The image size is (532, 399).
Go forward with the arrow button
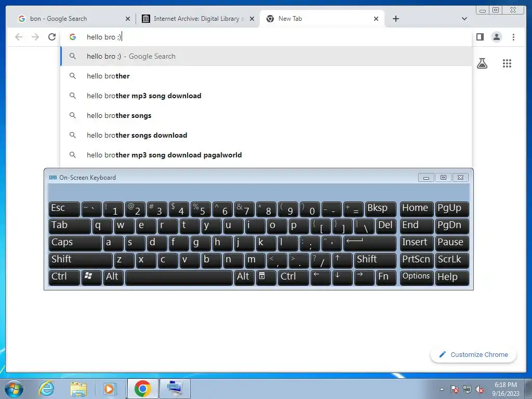pos(35,37)
